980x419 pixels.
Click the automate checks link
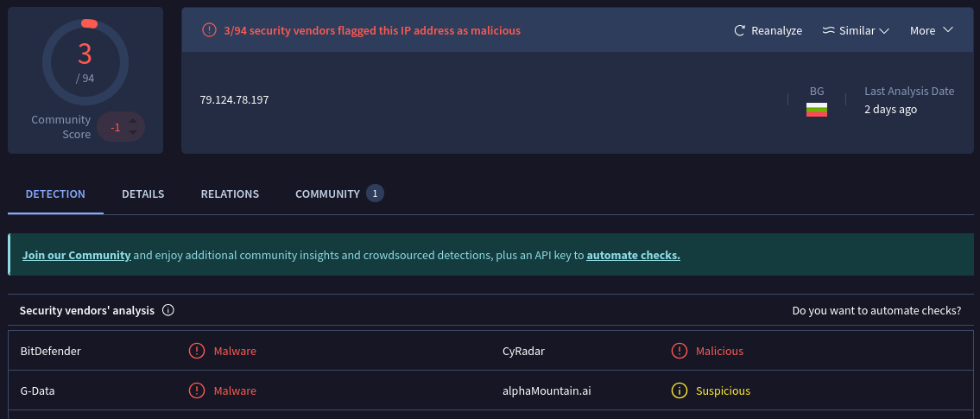(633, 255)
